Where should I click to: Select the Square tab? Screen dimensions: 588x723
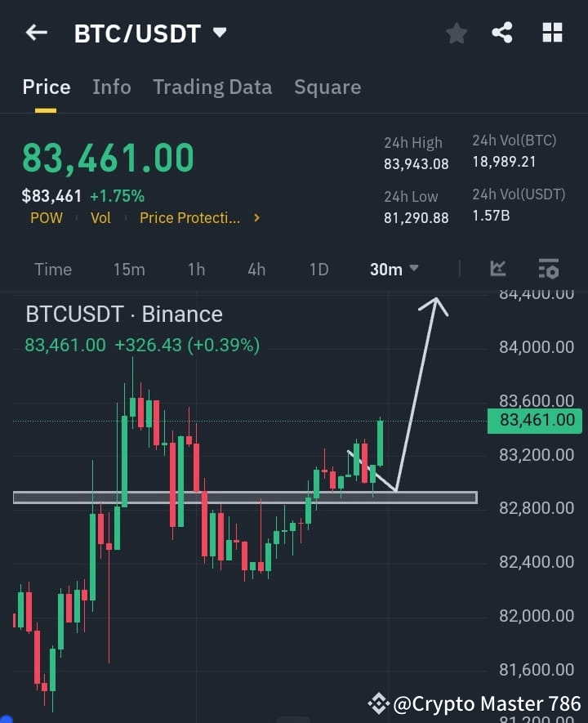click(327, 87)
